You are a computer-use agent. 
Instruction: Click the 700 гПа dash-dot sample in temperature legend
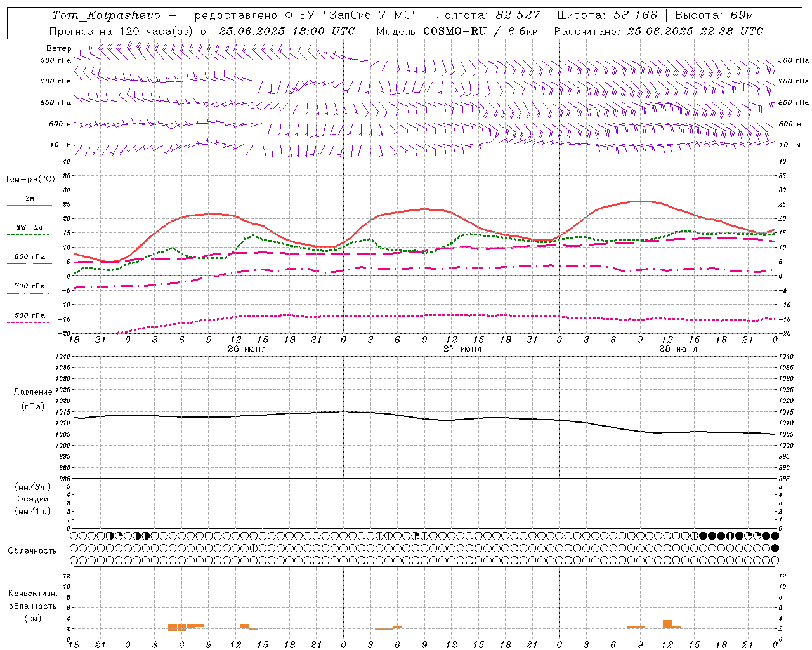pos(29,293)
